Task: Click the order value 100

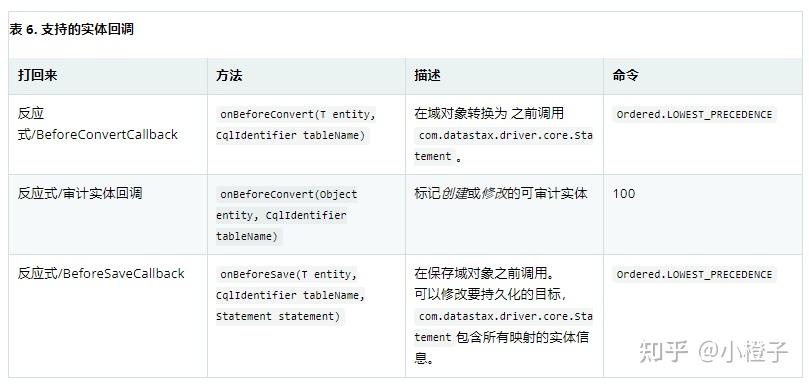Action: point(624,194)
